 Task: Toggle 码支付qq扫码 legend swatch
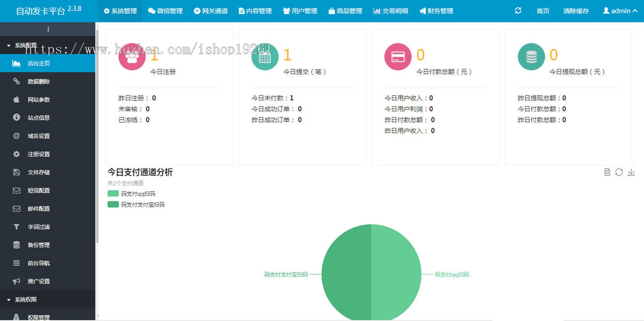tap(113, 194)
